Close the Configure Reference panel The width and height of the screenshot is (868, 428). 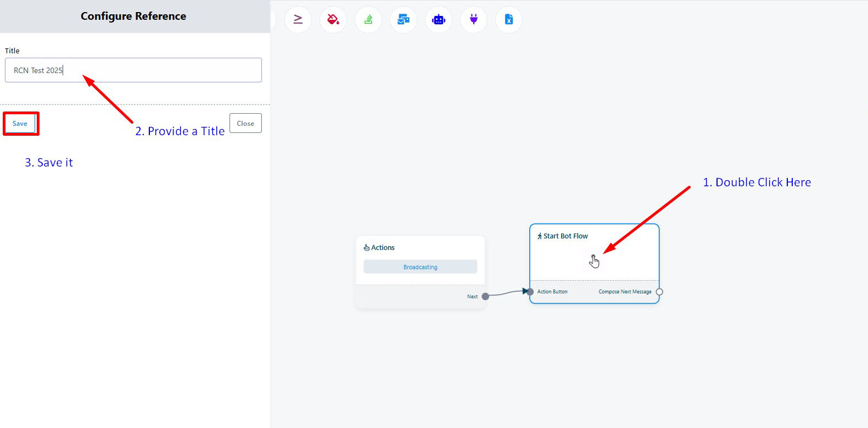coord(245,124)
